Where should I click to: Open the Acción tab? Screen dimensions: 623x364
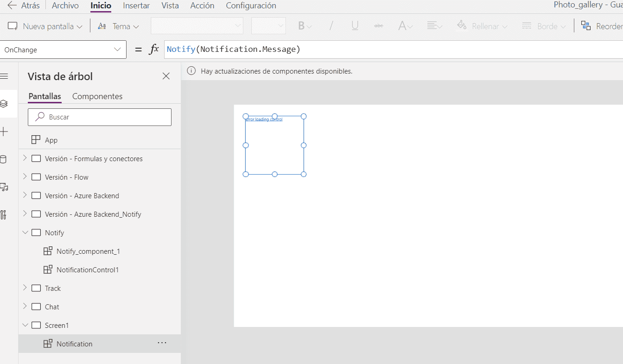coord(202,6)
